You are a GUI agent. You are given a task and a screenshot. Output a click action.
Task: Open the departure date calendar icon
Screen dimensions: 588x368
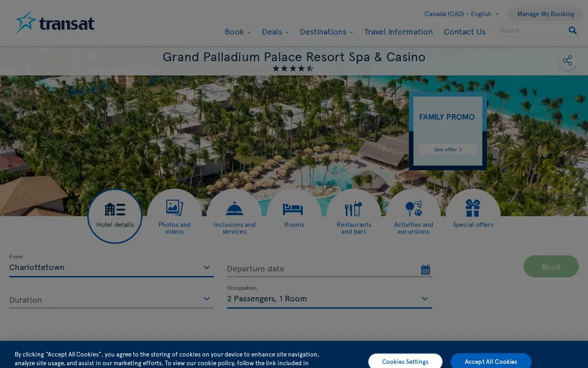tap(425, 270)
